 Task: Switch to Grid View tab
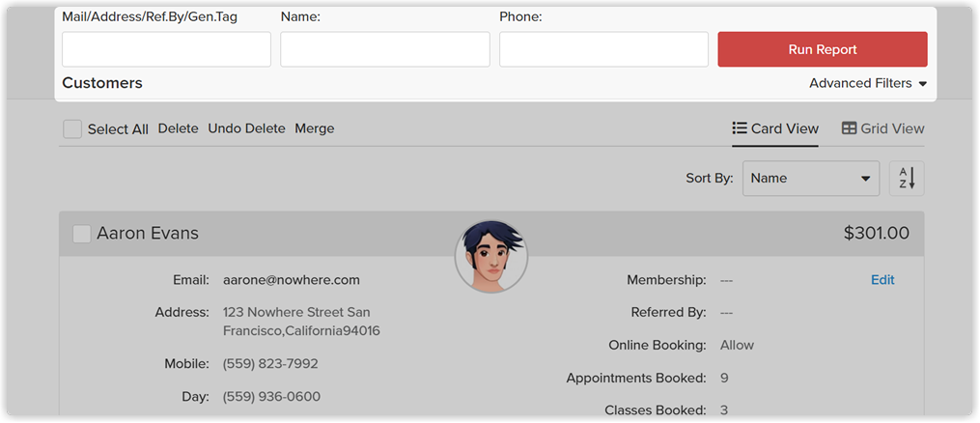tap(882, 128)
